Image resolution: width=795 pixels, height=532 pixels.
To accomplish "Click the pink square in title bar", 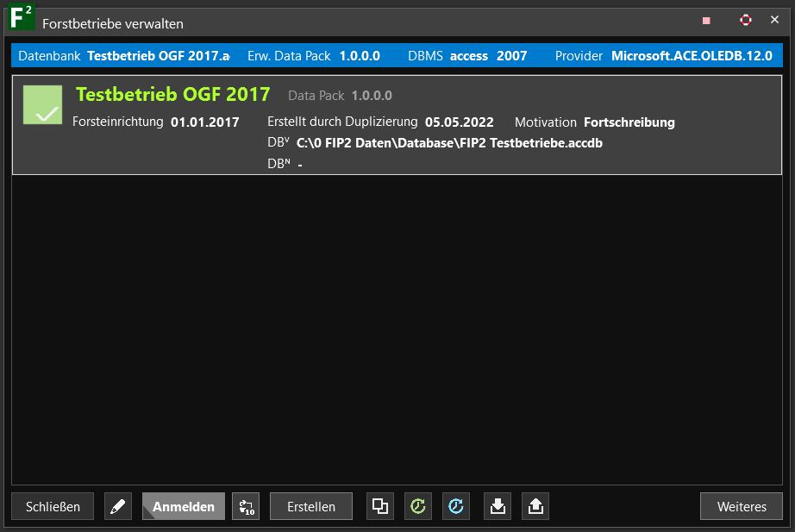I will tap(706, 21).
